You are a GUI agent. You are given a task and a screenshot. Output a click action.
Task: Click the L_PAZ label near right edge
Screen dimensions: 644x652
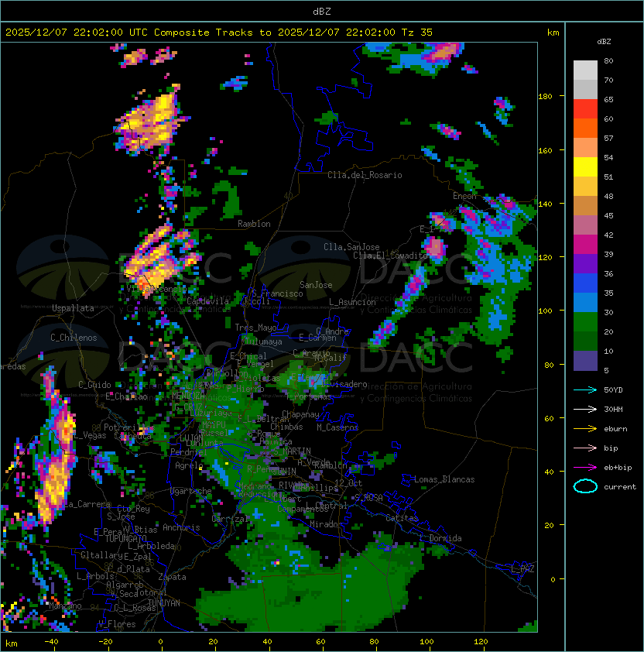point(522,569)
